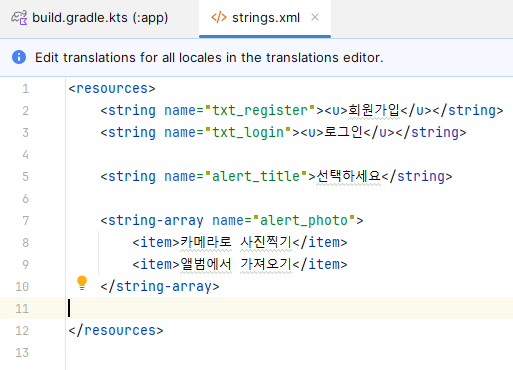Click the alert_title string value 선택하세요
This screenshot has height=370, width=513.
[348, 176]
